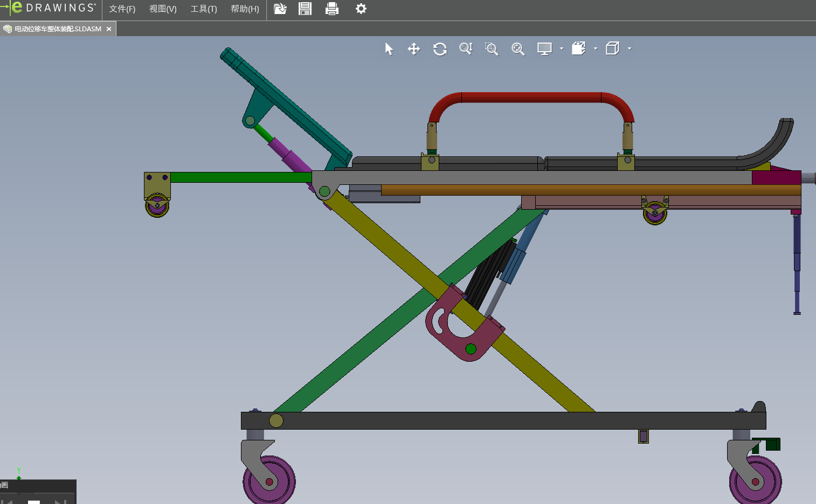Open the 视图(V) menu
Image resolution: width=816 pixels, height=504 pixels.
pyautogui.click(x=163, y=9)
